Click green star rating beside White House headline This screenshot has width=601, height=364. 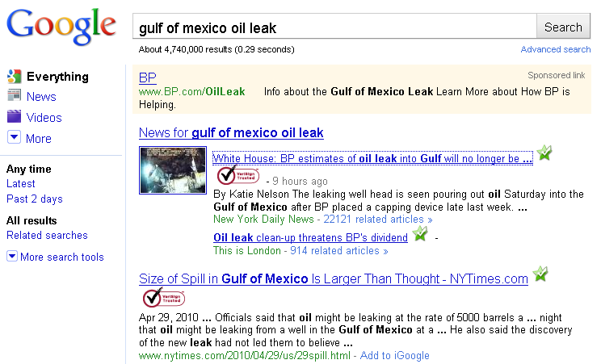544,153
